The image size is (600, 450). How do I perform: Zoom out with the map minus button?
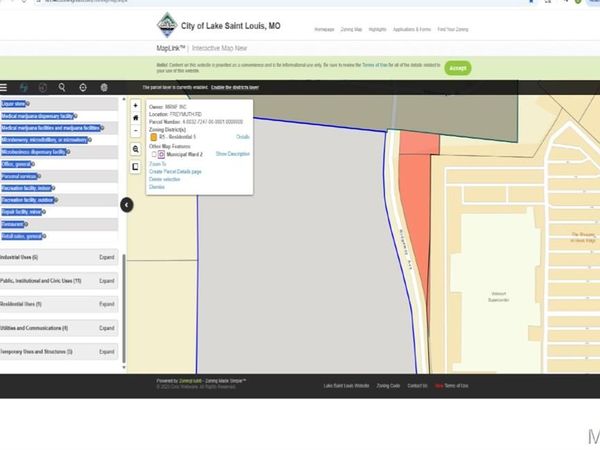click(136, 130)
